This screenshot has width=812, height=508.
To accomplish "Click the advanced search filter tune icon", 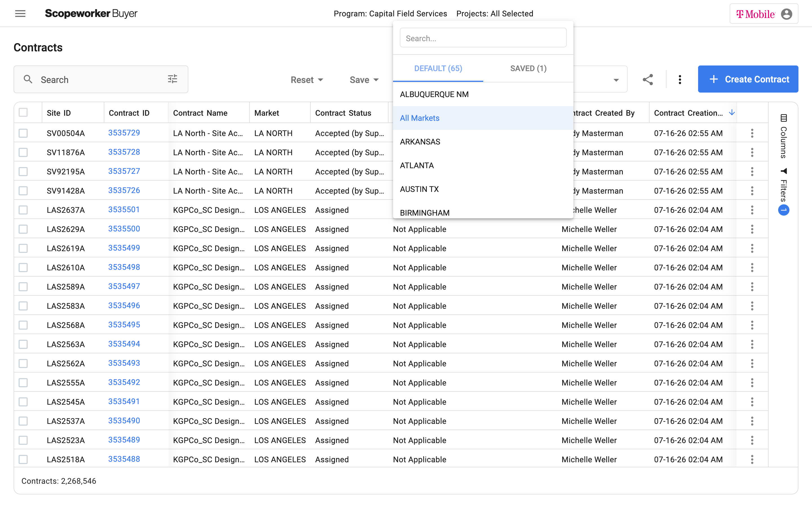I will [x=173, y=79].
